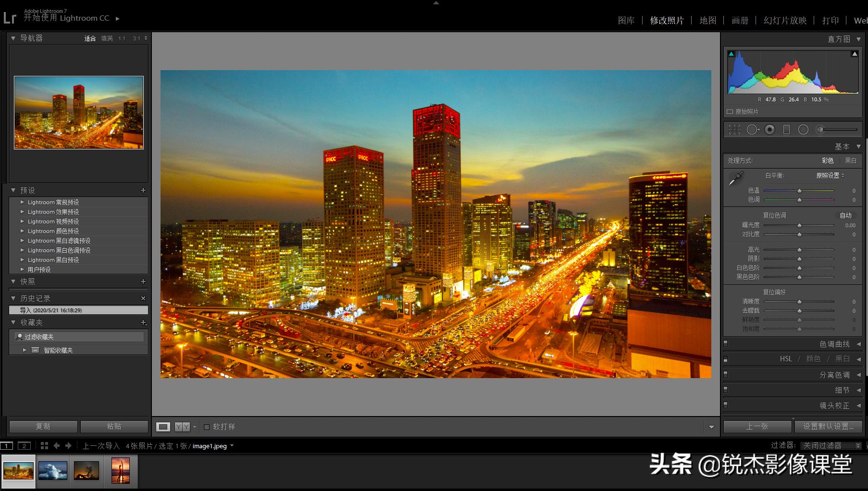Switch to Loupe view in the toolbar
The image size is (868, 491).
pos(163,426)
